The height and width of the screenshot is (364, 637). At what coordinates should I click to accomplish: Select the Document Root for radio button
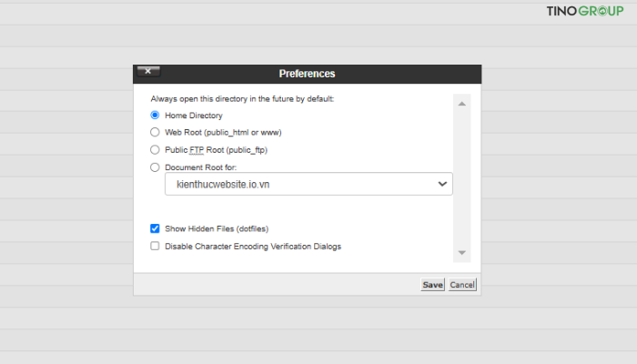pos(155,167)
